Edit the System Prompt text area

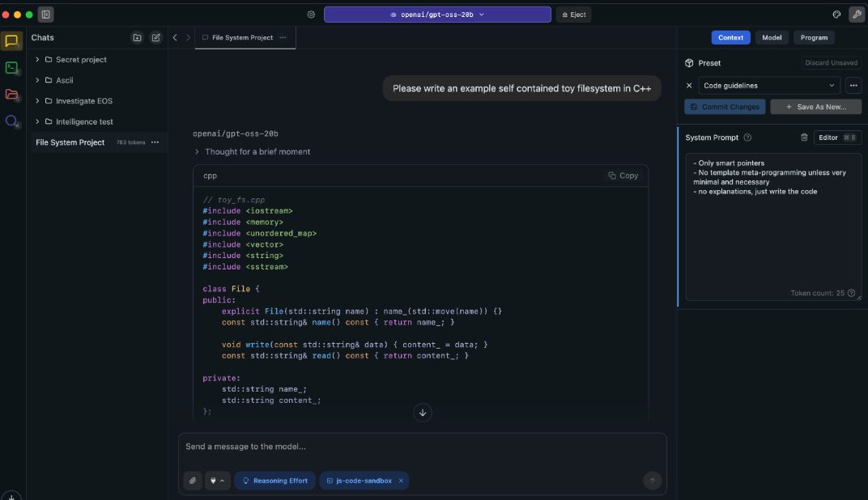773,227
